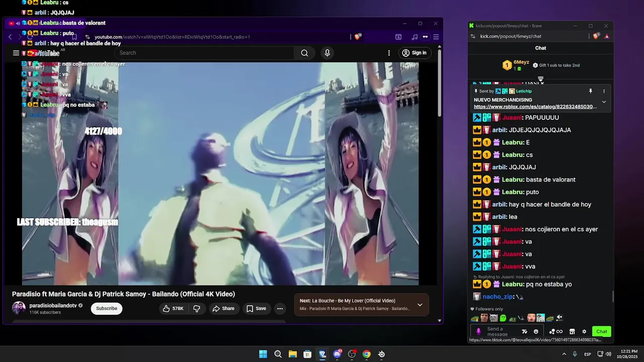Click the YouTube video player
The image size is (644, 362).
[220, 173]
